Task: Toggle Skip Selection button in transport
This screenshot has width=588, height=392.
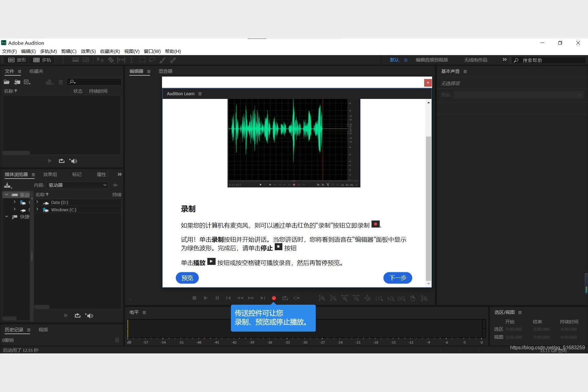Action: 296,298
